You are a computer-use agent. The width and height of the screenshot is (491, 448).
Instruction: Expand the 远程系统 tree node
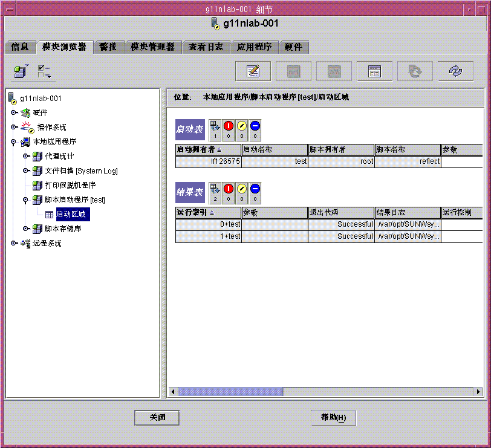tap(13, 243)
